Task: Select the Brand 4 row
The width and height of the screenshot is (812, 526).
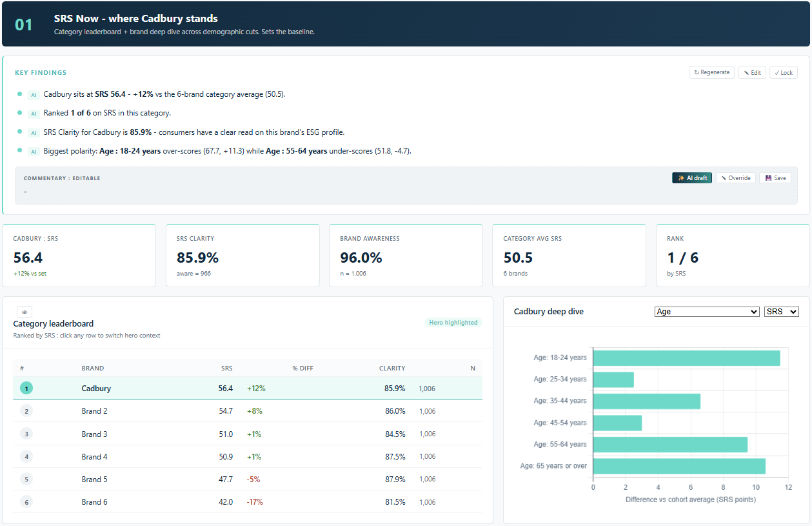Action: [248, 456]
